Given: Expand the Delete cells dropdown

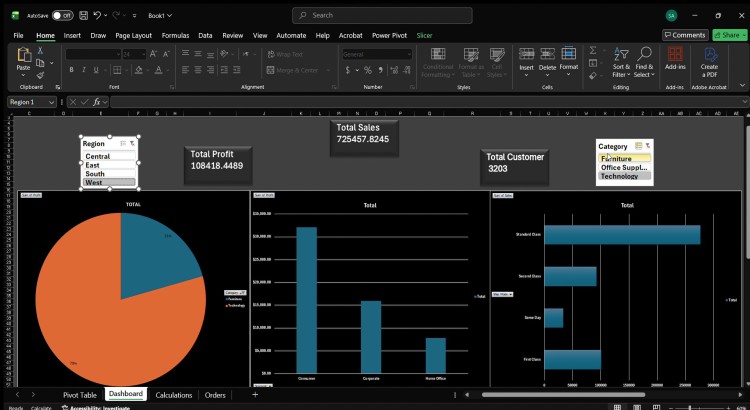Looking at the screenshot, I should (x=547, y=75).
